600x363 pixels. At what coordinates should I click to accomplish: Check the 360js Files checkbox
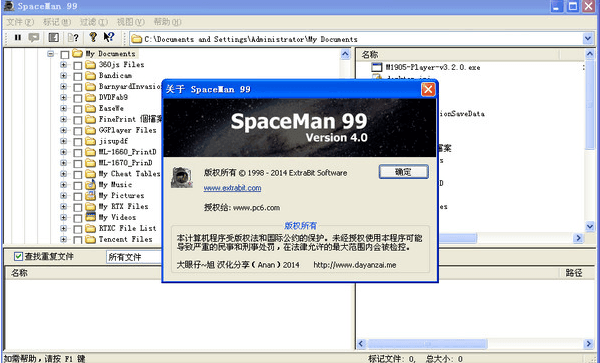78,65
